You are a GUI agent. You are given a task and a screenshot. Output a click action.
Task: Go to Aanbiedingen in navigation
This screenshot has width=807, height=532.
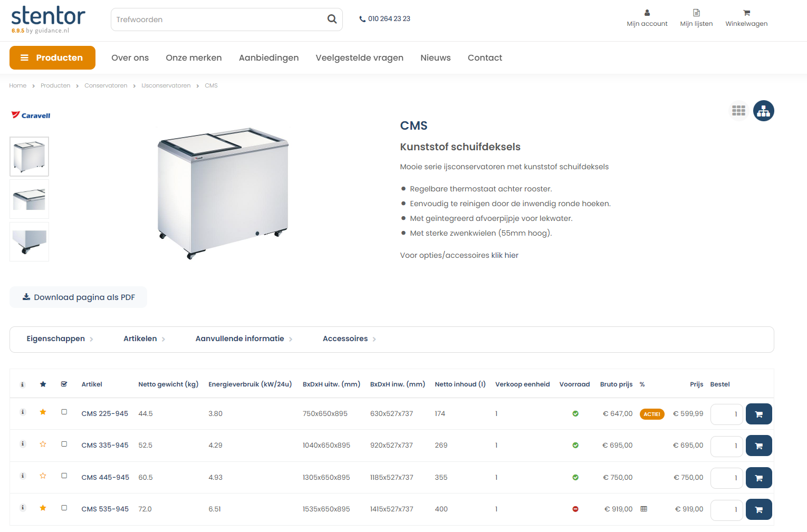(268, 57)
